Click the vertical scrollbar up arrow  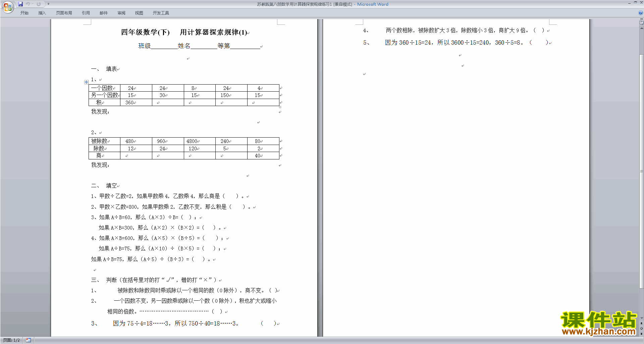pos(641,28)
